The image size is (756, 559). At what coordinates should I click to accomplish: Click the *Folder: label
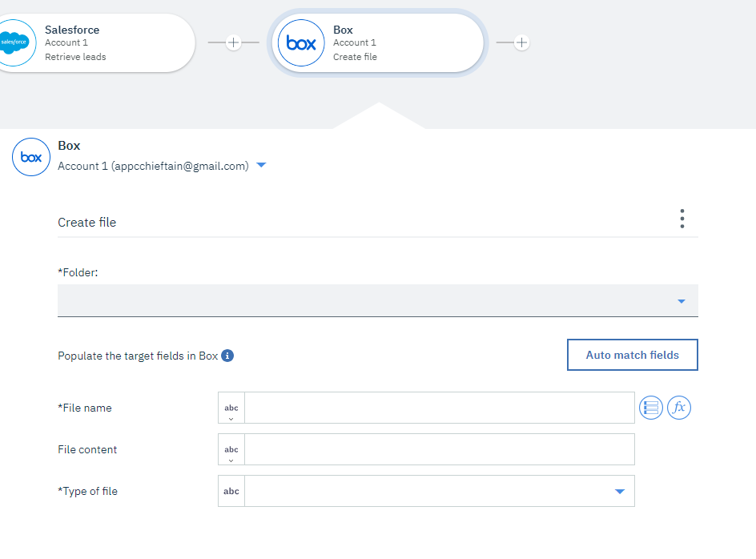(x=78, y=272)
